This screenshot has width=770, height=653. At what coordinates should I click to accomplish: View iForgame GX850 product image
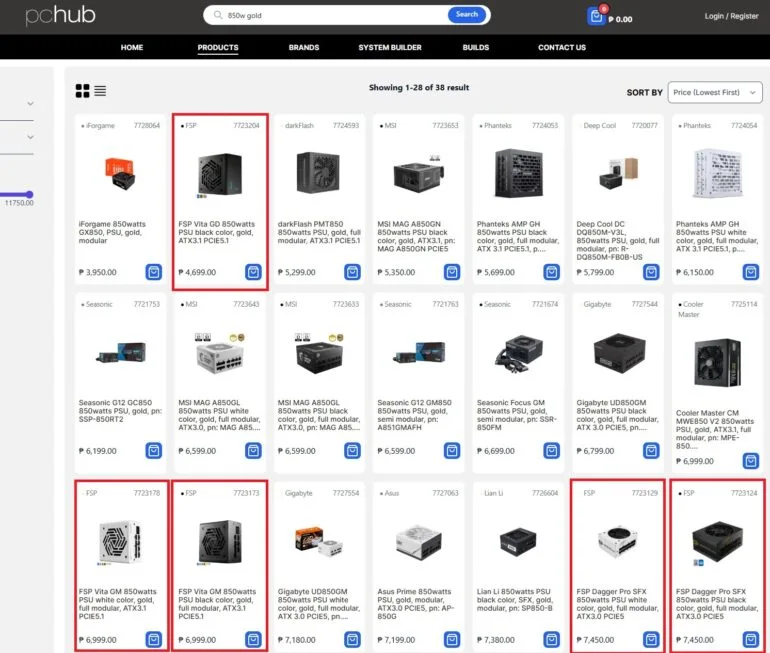(120, 173)
